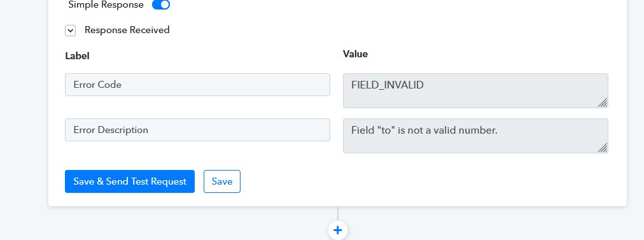Image resolution: width=644 pixels, height=240 pixels.
Task: Click the Simple Response label text
Action: coord(106,5)
